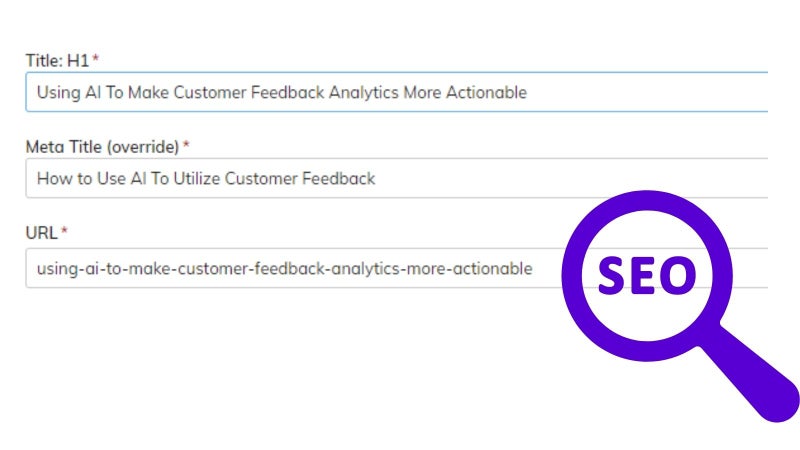Select the Meta Title (override) label
The image size is (800, 450).
[x=103, y=147]
